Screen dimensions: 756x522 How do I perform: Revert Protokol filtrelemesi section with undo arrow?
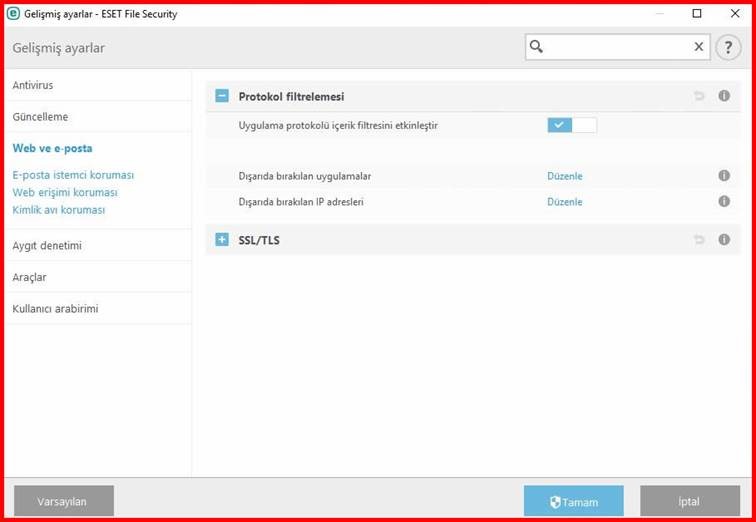(x=699, y=96)
